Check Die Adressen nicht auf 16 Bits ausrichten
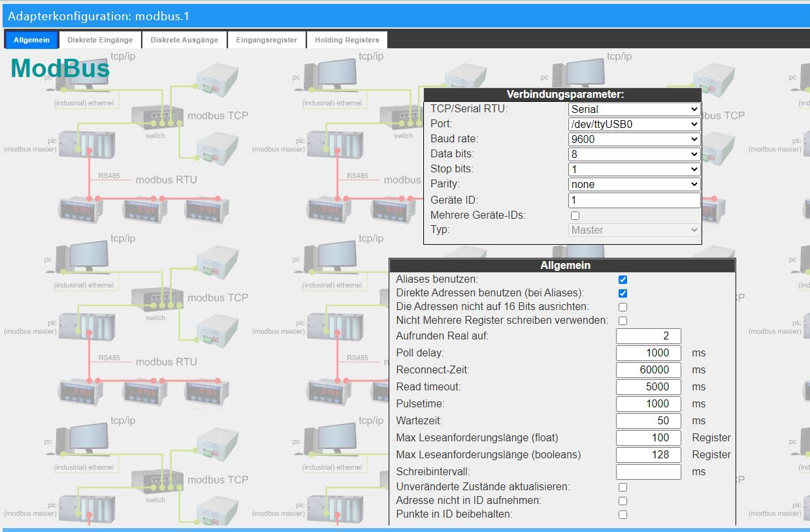 click(x=623, y=307)
